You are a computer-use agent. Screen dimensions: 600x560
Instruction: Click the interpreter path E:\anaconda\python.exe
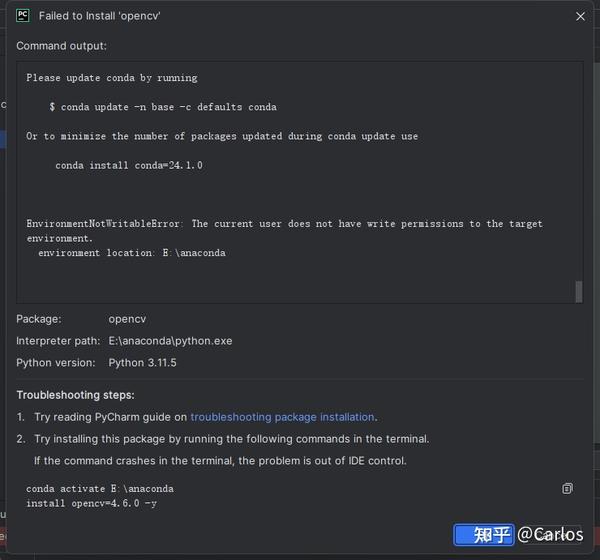pyautogui.click(x=170, y=341)
